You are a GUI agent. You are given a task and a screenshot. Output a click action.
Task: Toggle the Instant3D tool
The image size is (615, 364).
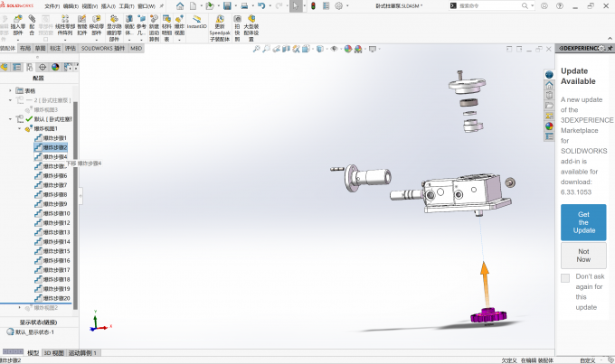point(197,23)
